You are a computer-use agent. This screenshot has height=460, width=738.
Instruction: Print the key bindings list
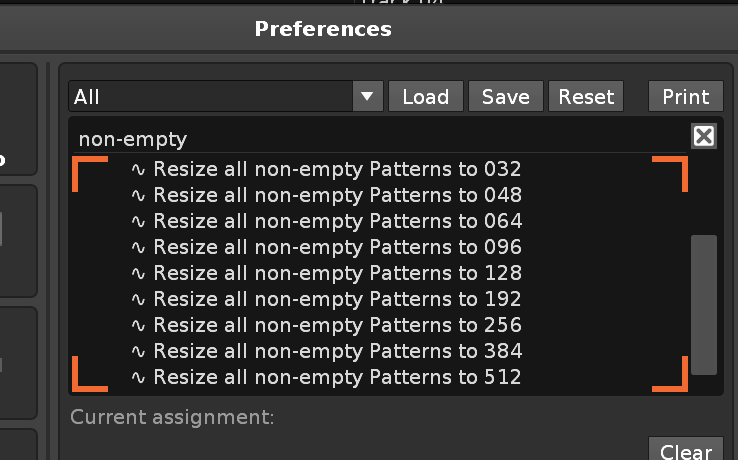tap(685, 97)
